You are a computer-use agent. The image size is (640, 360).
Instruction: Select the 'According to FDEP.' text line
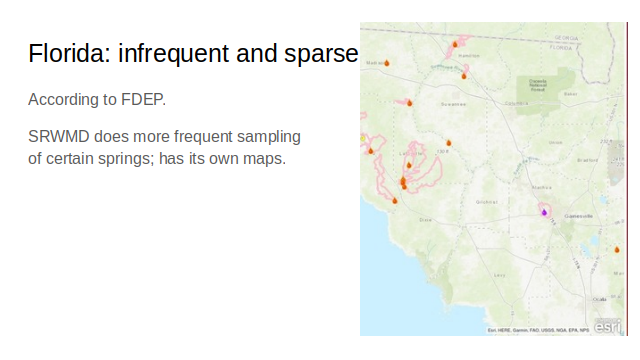97,99
